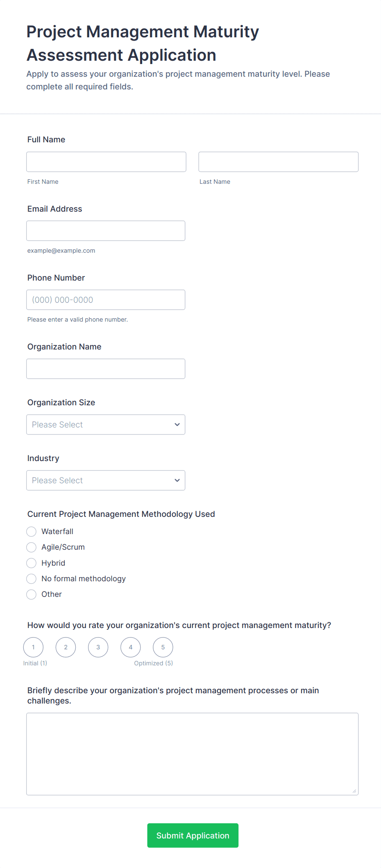
Task: Open the Organization Size dropdown
Action: pyautogui.click(x=105, y=425)
